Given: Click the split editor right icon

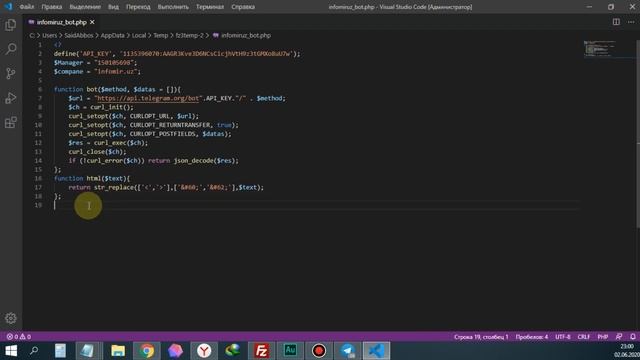Looking at the screenshot, I should (x=616, y=22).
